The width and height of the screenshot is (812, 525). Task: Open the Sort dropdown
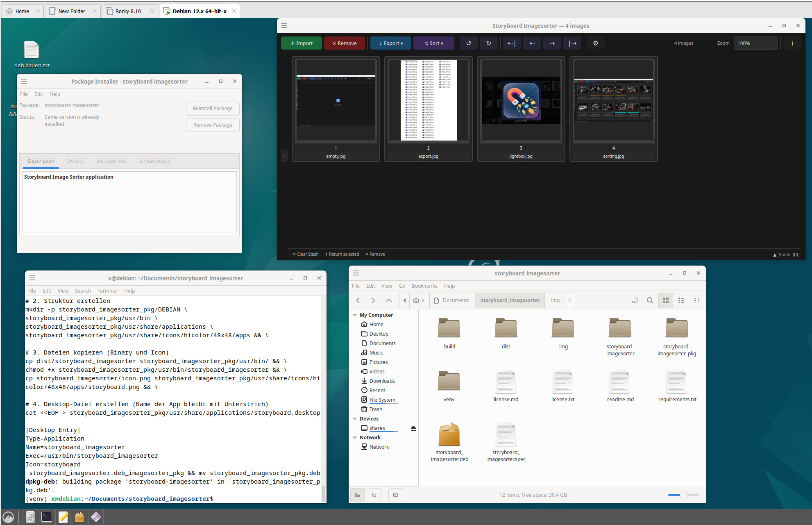(x=433, y=43)
